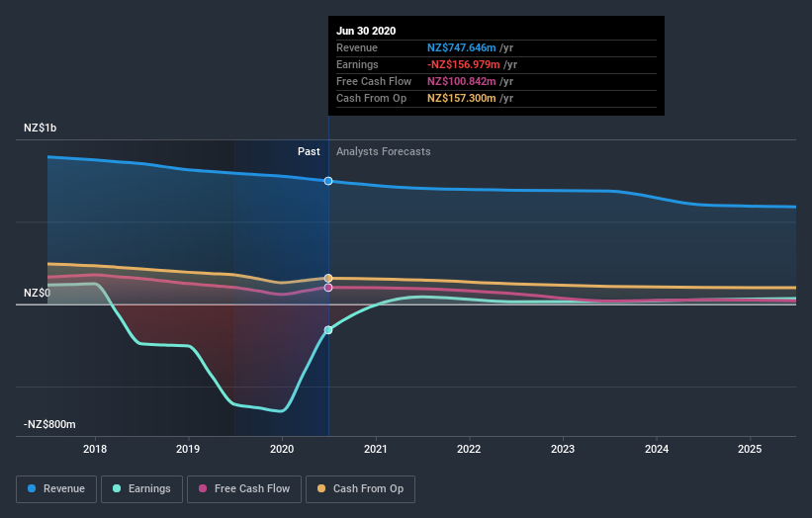Click the 2022 x-axis label
Screen dimensions: 812x518
pos(469,449)
